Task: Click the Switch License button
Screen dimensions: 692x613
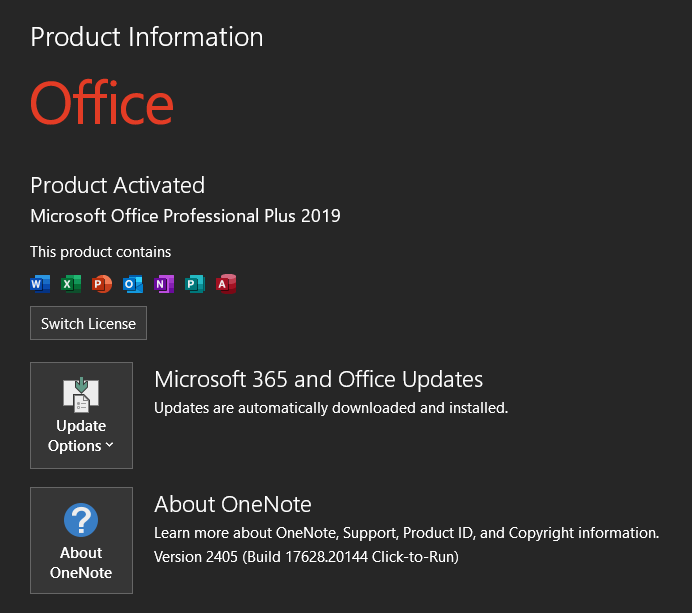Action: tap(88, 323)
